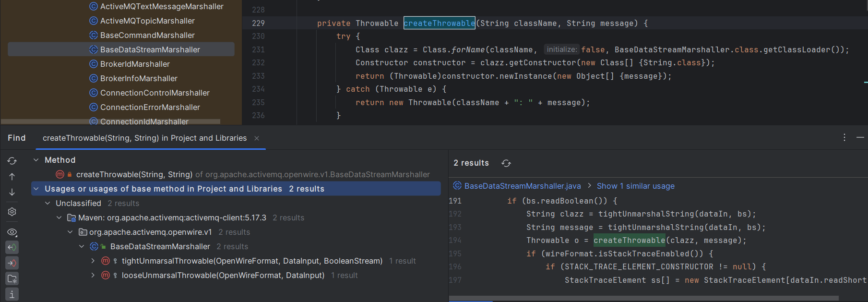868x302 pixels.
Task: Open Find tool window settings gear
Action: pos(12,212)
